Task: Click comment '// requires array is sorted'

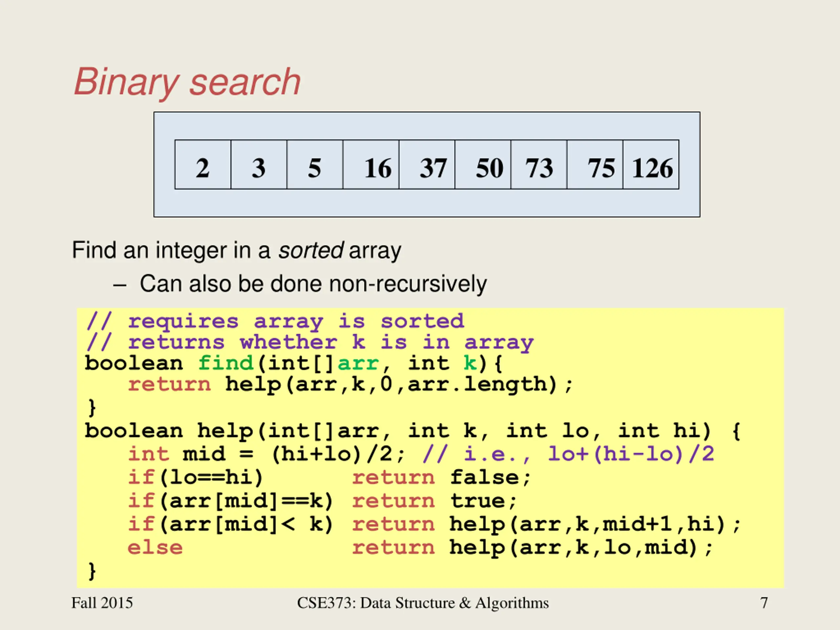Action: 275,322
